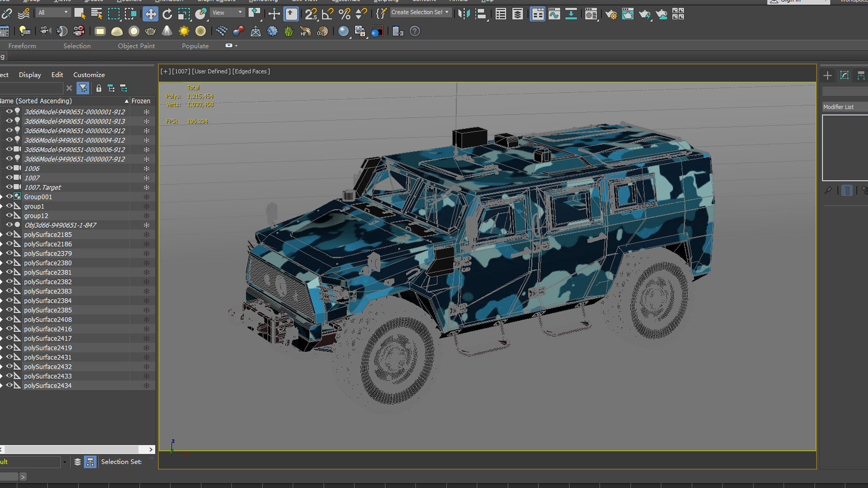The height and width of the screenshot is (488, 868).
Task: Activate the Select and Move tool
Action: [150, 14]
